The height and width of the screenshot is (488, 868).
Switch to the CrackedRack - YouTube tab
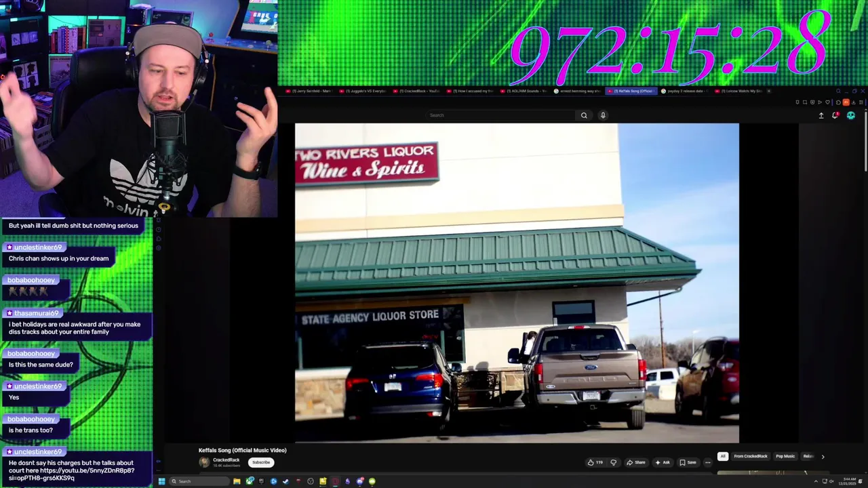(x=416, y=91)
